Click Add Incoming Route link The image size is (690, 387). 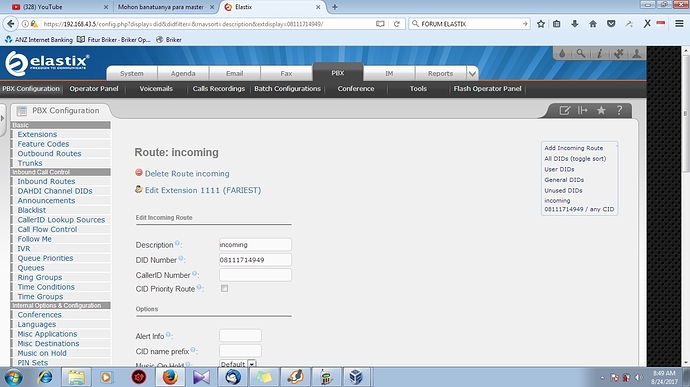coord(573,148)
